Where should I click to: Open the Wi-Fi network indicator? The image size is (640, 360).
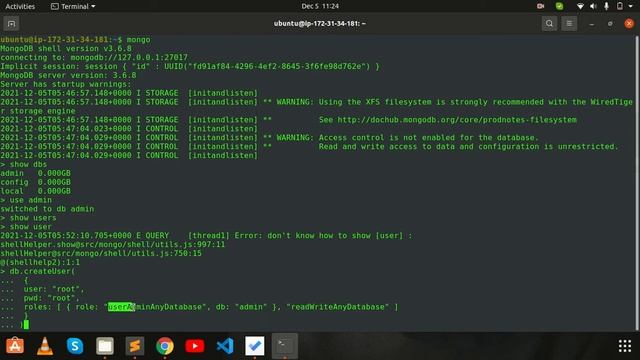[x=580, y=6]
